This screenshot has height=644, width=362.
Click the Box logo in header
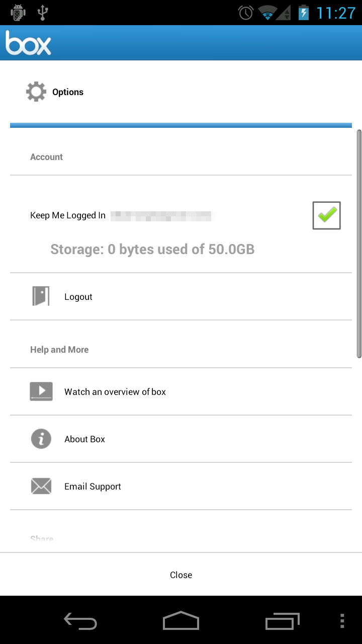(x=28, y=43)
